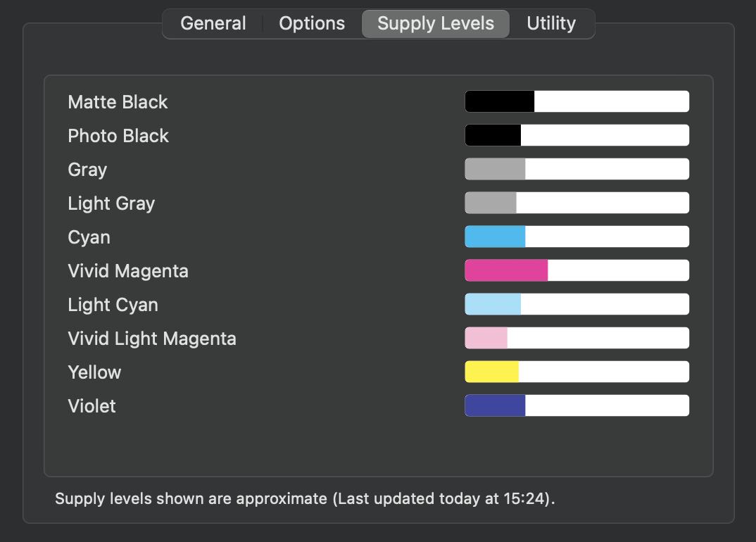756x542 pixels.
Task: Click the Yellow ink label
Action: click(x=94, y=372)
